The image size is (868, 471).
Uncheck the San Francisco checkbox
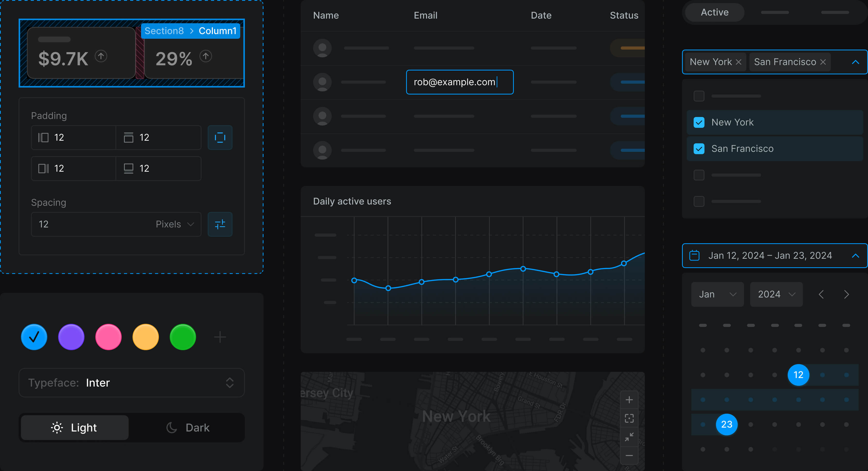tap(699, 148)
